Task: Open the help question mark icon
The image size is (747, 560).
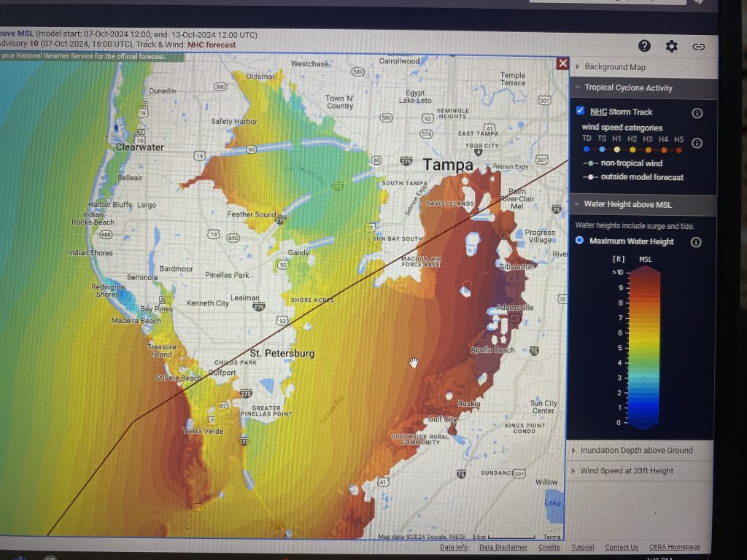Action: (644, 46)
